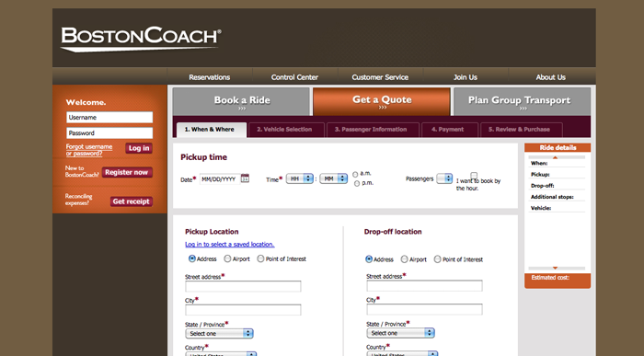
Task: Click pickup City field
Action: click(x=243, y=310)
